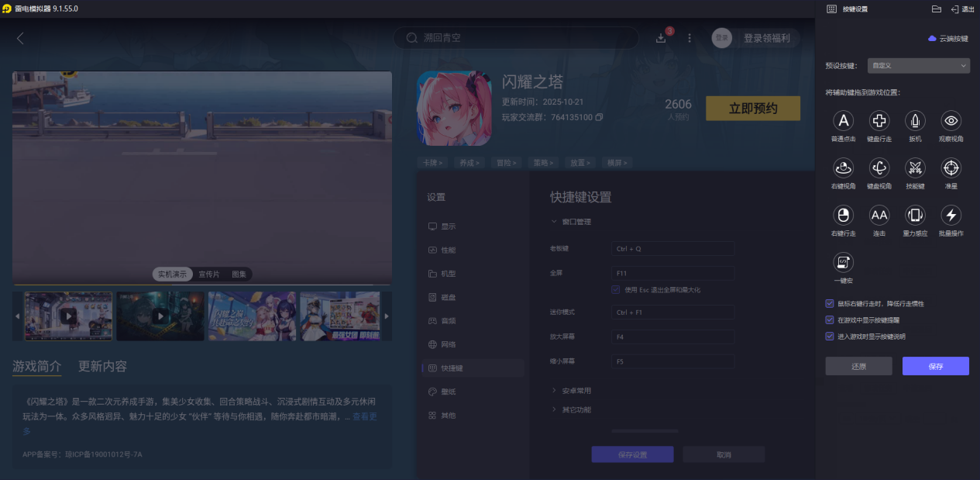
Task: Play the first video thumbnail
Action: [68, 316]
